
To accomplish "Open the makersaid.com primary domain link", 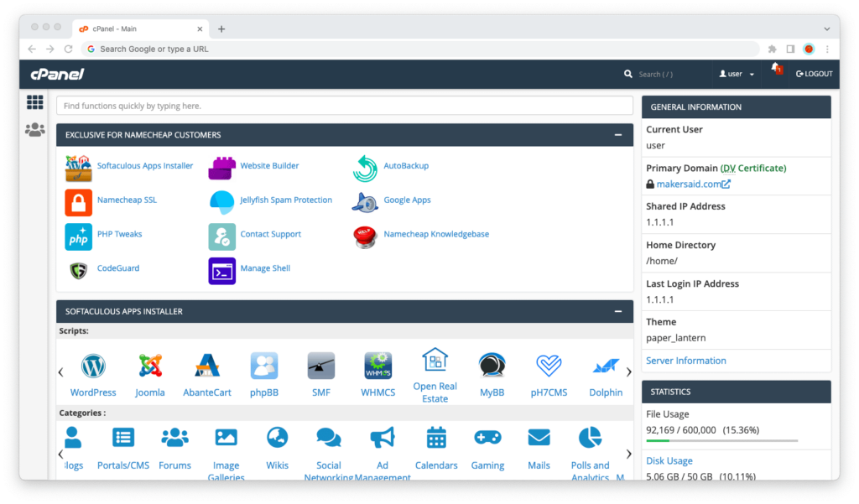I will click(x=693, y=184).
